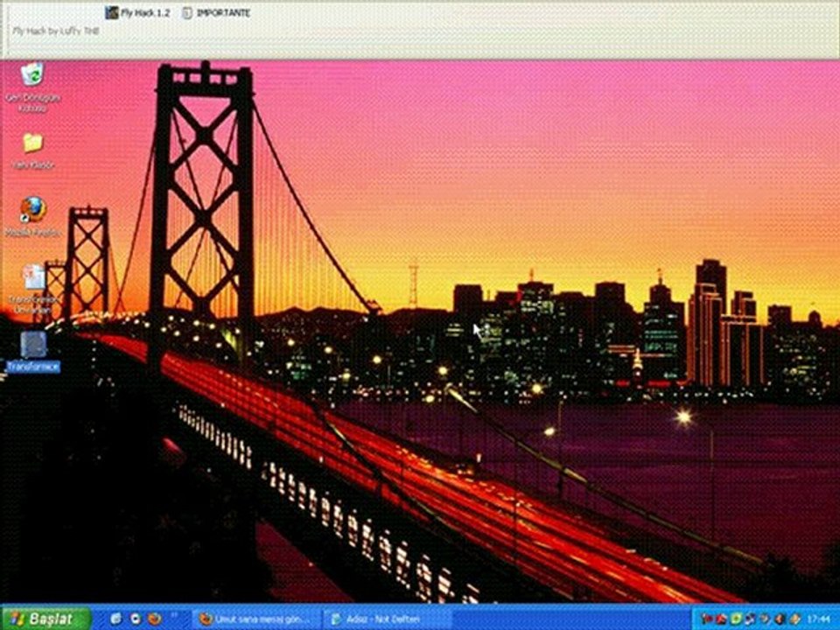The height and width of the screenshot is (630, 840).
Task: Launch Firefox from the quick launch bar
Action: [x=155, y=619]
